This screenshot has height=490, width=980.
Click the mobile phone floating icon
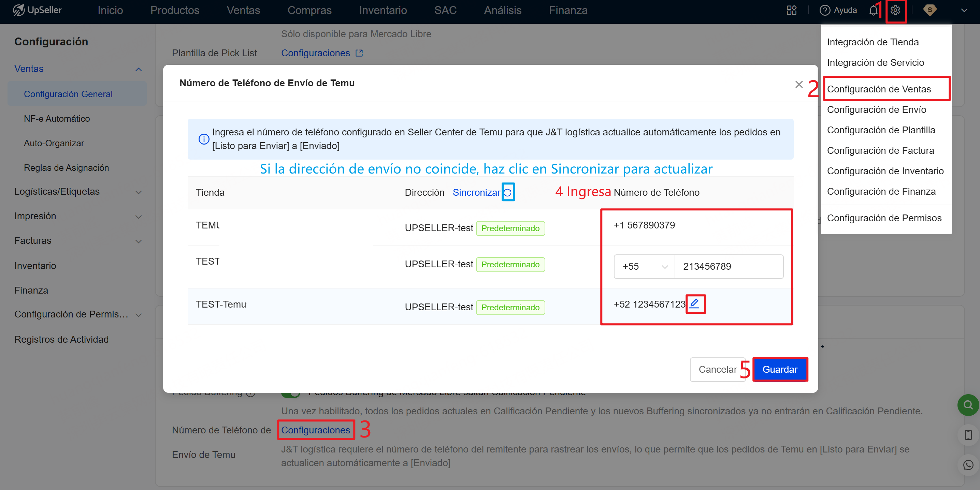pos(968,435)
